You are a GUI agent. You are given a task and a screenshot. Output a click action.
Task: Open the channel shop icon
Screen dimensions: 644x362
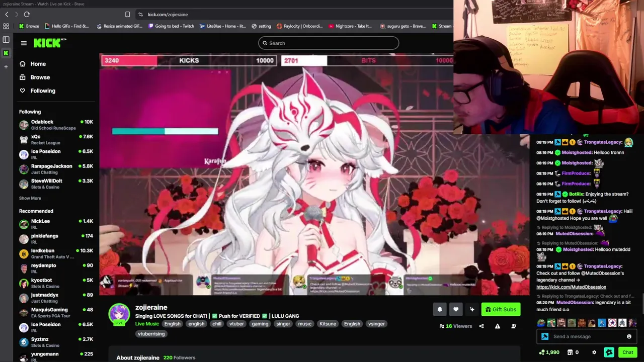coord(571,352)
